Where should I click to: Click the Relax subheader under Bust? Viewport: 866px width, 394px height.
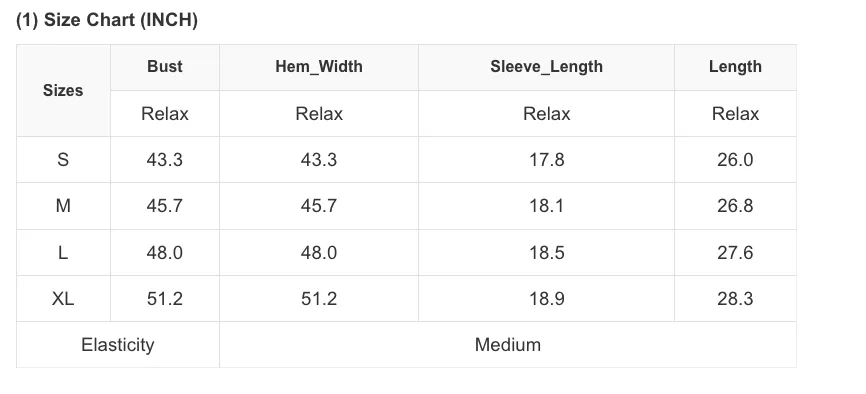[x=165, y=114]
